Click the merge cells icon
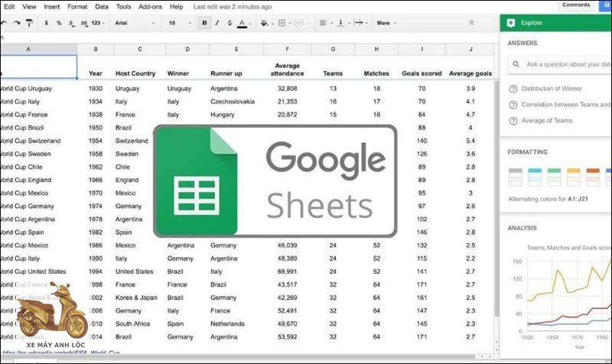 (x=298, y=23)
